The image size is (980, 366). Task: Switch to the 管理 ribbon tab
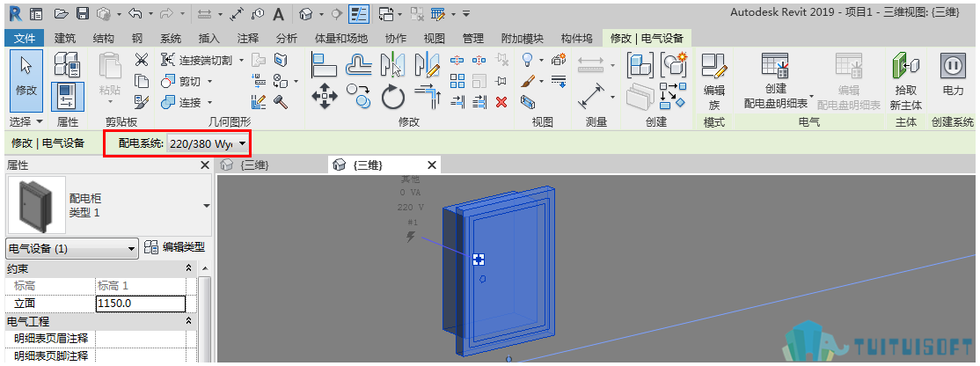pyautogui.click(x=473, y=38)
